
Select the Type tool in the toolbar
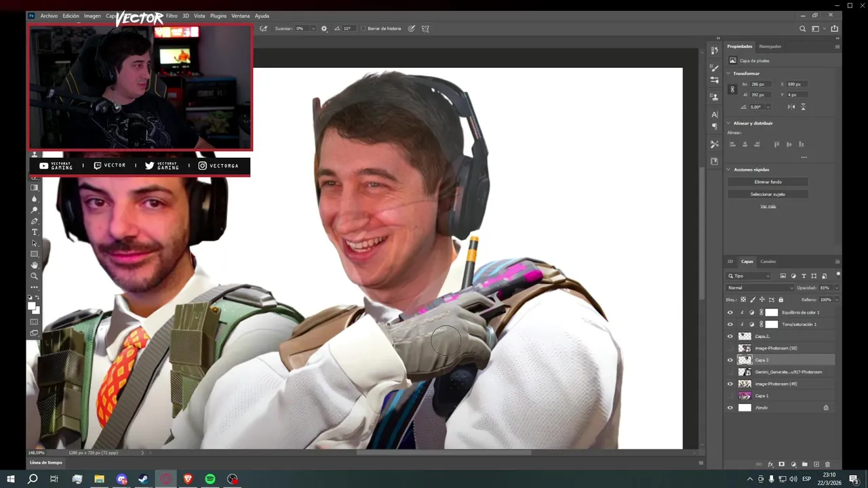point(35,232)
